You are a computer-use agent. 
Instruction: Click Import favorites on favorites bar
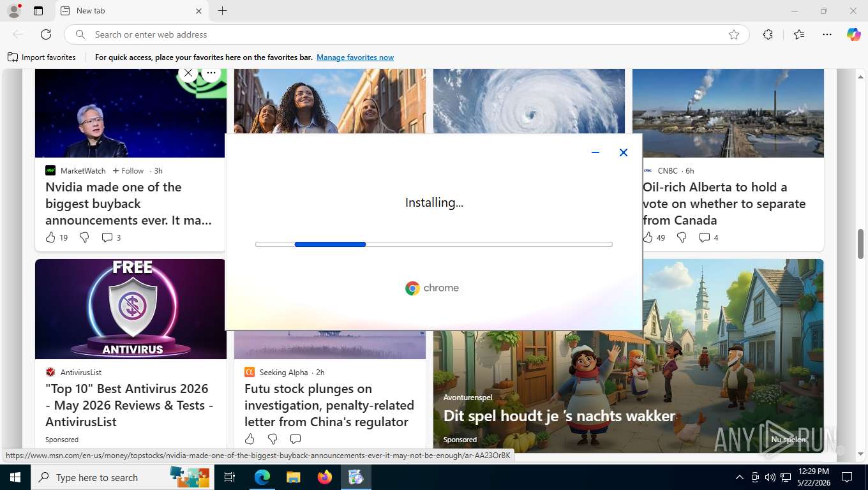click(41, 57)
